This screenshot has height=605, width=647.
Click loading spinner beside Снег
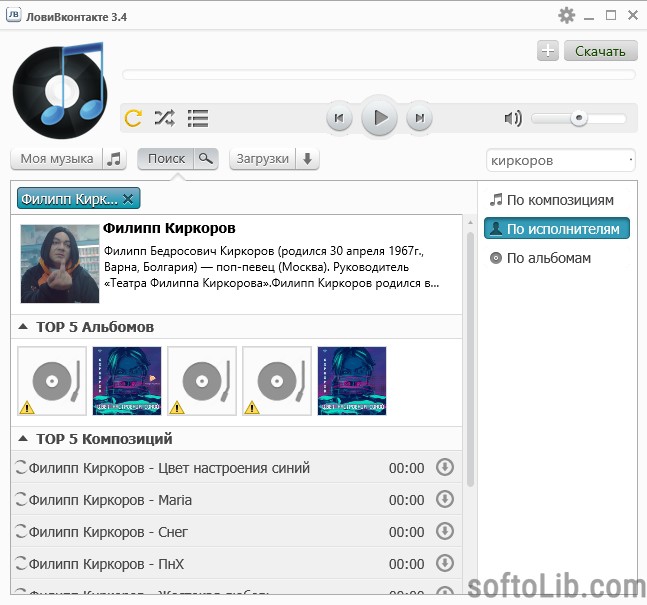pyautogui.click(x=21, y=531)
